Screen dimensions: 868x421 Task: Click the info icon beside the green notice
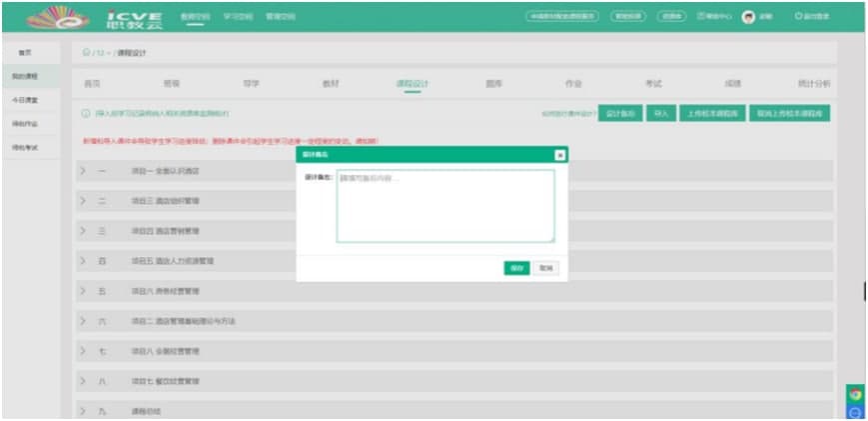[86, 114]
